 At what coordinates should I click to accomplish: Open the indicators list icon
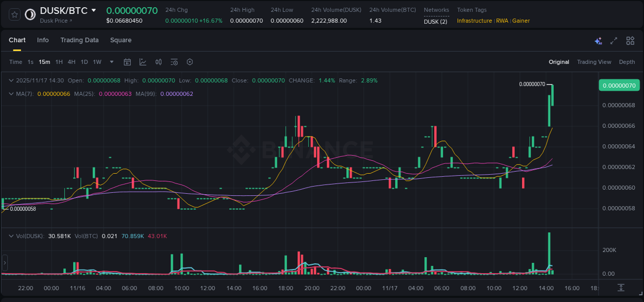[x=174, y=62]
